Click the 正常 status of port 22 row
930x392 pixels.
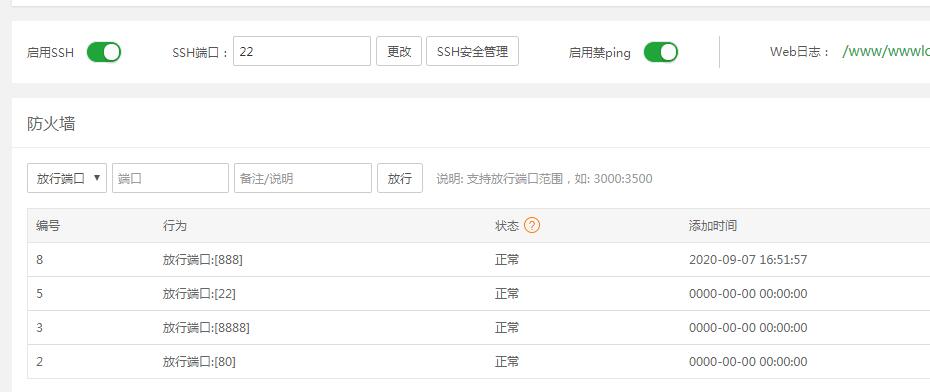click(507, 294)
